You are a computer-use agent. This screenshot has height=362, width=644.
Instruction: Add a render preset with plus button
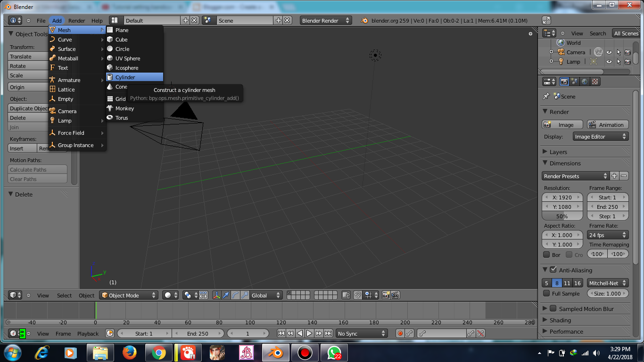(614, 176)
